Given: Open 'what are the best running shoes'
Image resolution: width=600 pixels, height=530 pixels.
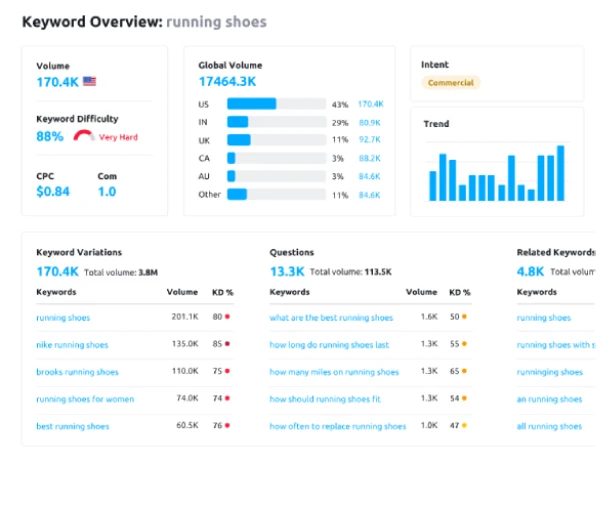Looking at the screenshot, I should (x=331, y=318).
